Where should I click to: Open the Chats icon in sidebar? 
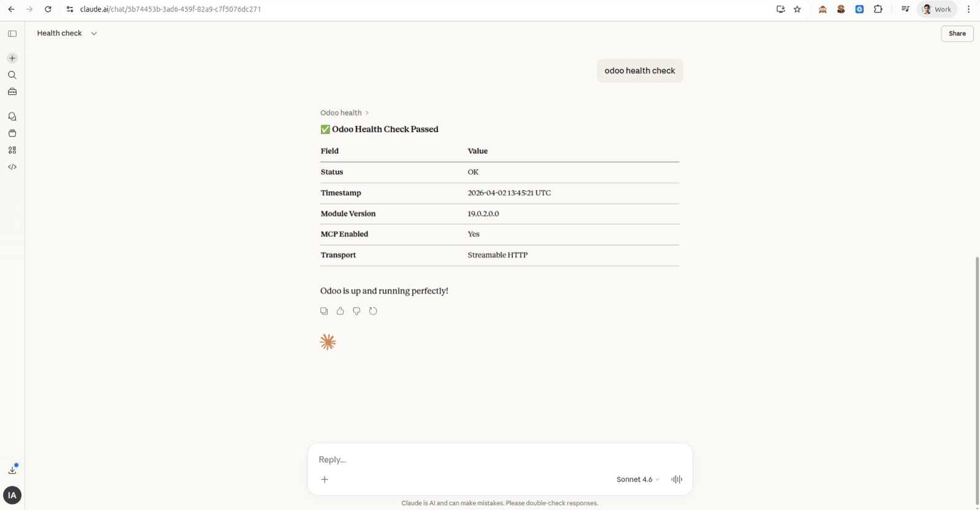(12, 116)
